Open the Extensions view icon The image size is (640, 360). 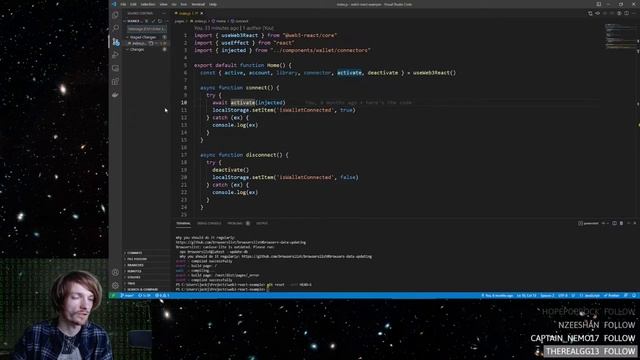pos(116,81)
